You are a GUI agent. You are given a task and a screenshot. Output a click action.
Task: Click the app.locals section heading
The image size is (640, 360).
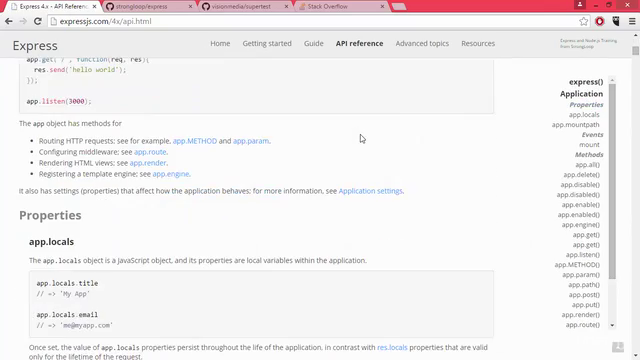51,242
